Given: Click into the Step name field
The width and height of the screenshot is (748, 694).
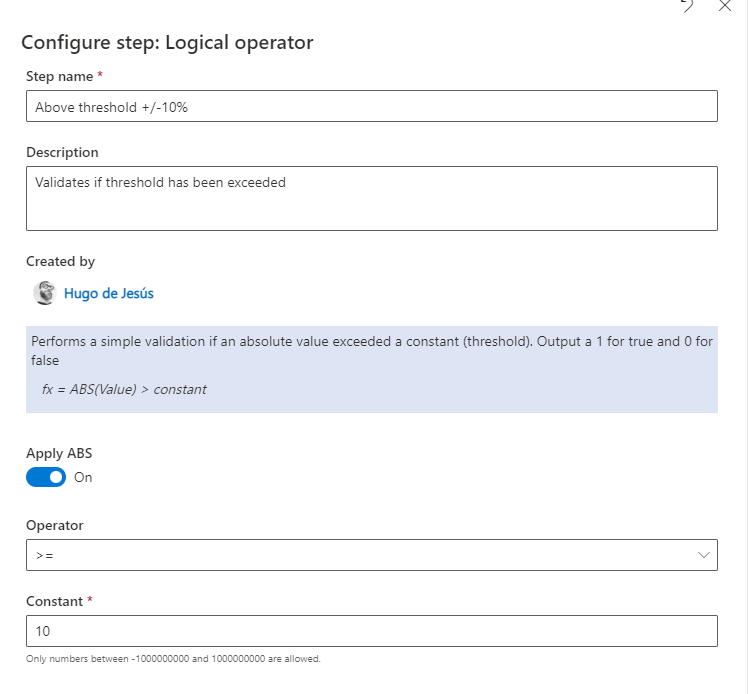Looking at the screenshot, I should tap(371, 107).
